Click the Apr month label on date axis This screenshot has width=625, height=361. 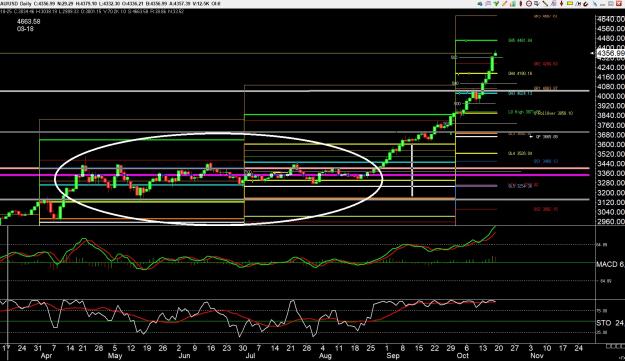click(46, 355)
